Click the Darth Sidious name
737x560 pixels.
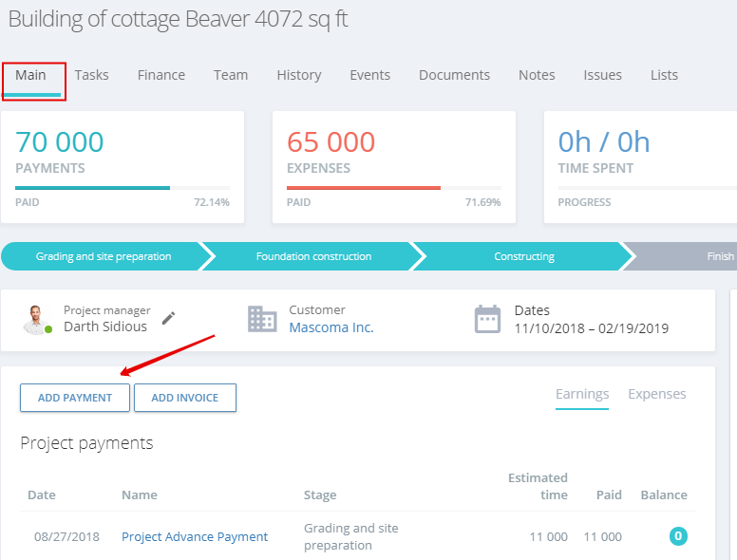[105, 327]
